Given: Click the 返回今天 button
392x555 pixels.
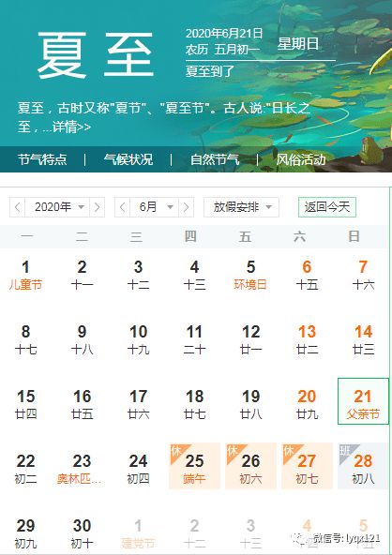Looking at the screenshot, I should point(327,207).
